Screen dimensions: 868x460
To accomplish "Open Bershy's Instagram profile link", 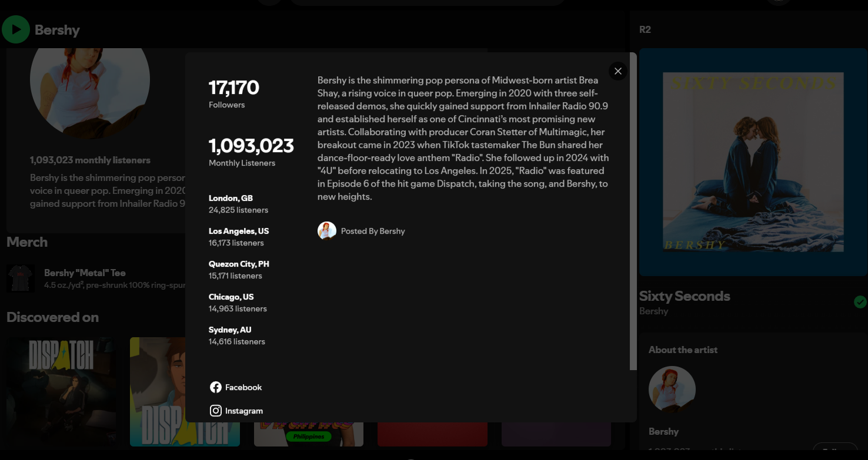I will click(236, 411).
